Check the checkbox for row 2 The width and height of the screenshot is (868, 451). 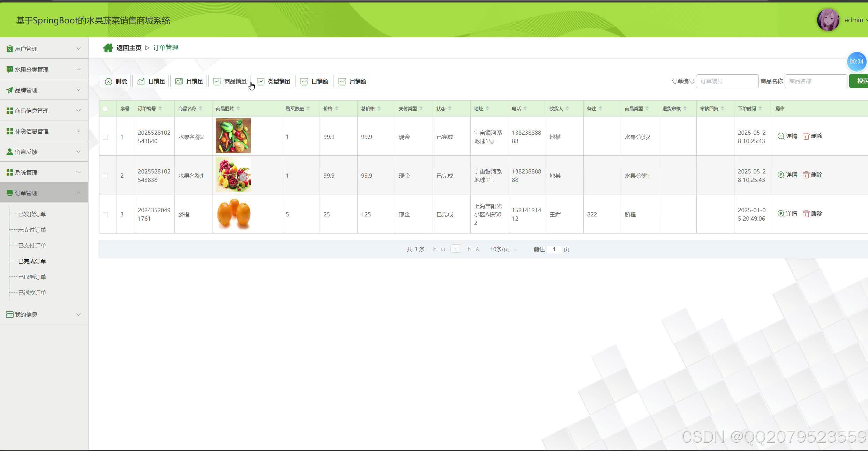[x=105, y=176]
